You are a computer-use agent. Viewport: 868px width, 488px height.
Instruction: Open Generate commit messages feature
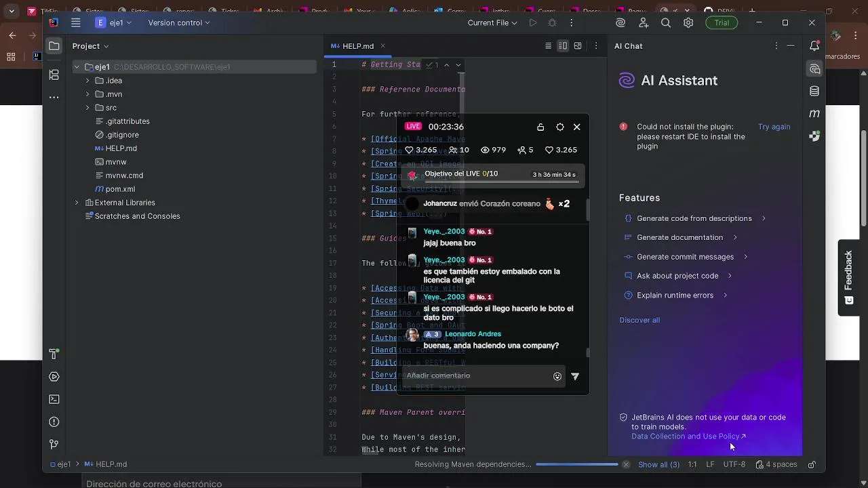coord(686,257)
